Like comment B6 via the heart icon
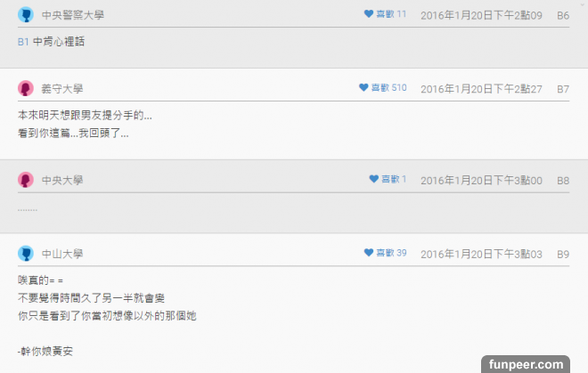Viewport: 588px width, 373px height. point(369,14)
